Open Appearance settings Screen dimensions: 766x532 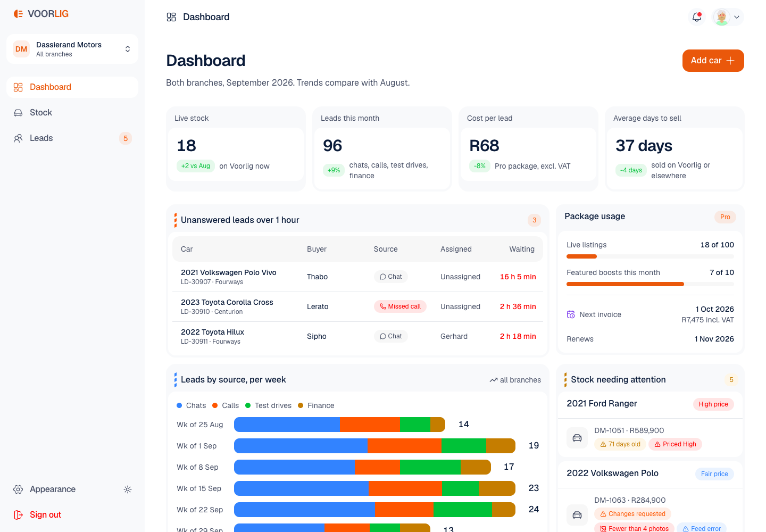[72, 489]
